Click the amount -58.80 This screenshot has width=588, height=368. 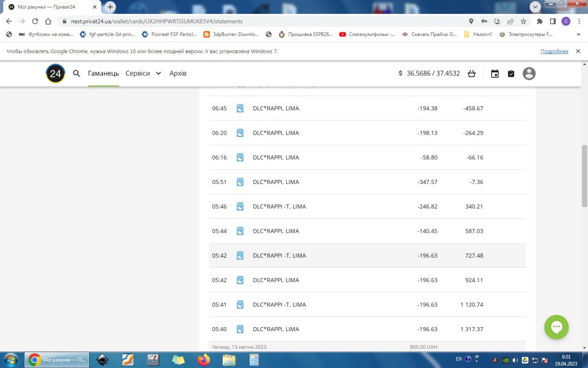click(429, 158)
